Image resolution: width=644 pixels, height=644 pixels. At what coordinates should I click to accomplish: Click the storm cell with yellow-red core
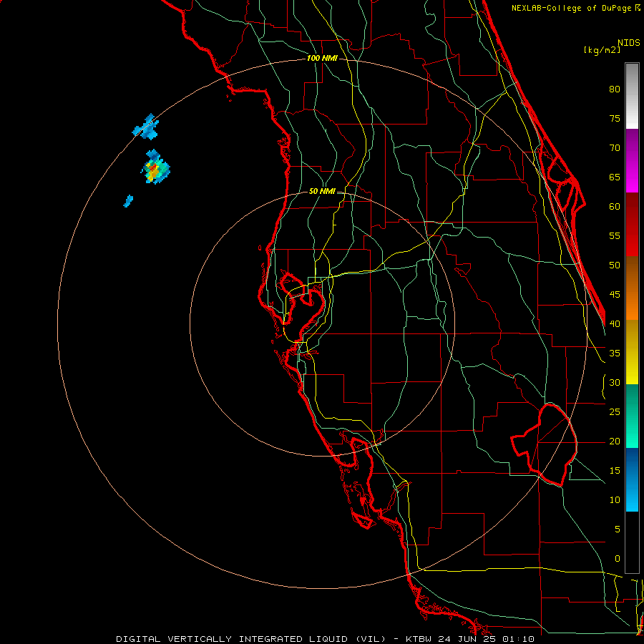155,167
